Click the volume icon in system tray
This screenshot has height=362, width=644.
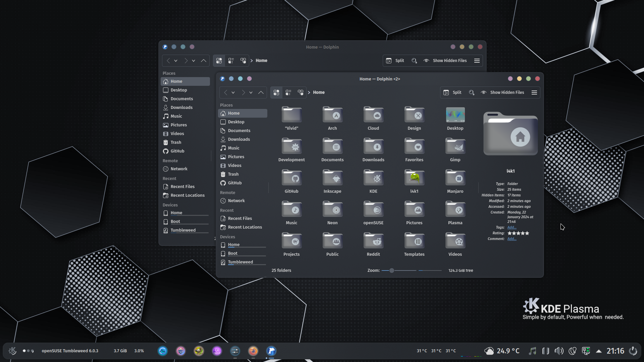(559, 351)
